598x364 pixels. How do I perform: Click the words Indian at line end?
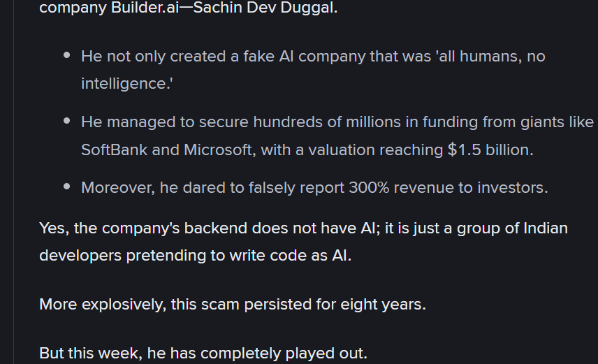pos(546,228)
